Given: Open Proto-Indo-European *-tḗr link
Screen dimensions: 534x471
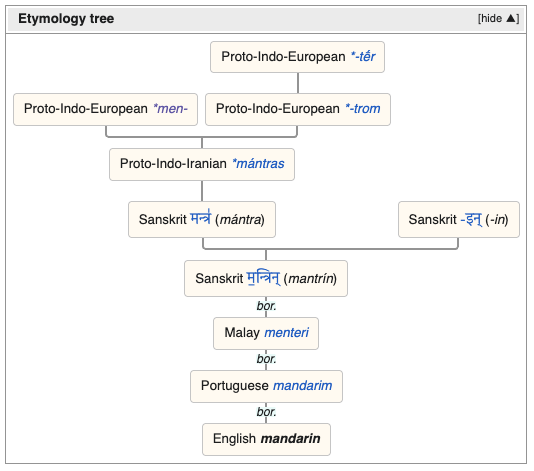Looking at the screenshot, I should (x=363, y=57).
